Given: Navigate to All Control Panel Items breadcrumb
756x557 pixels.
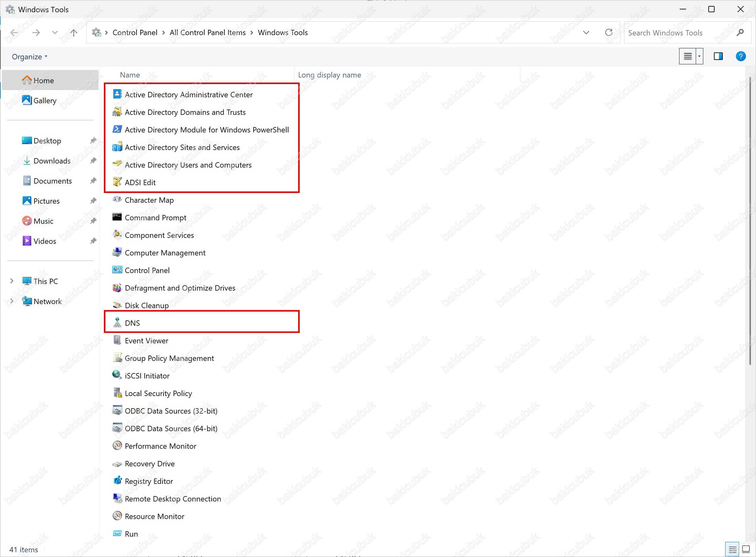Looking at the screenshot, I should [x=207, y=33].
